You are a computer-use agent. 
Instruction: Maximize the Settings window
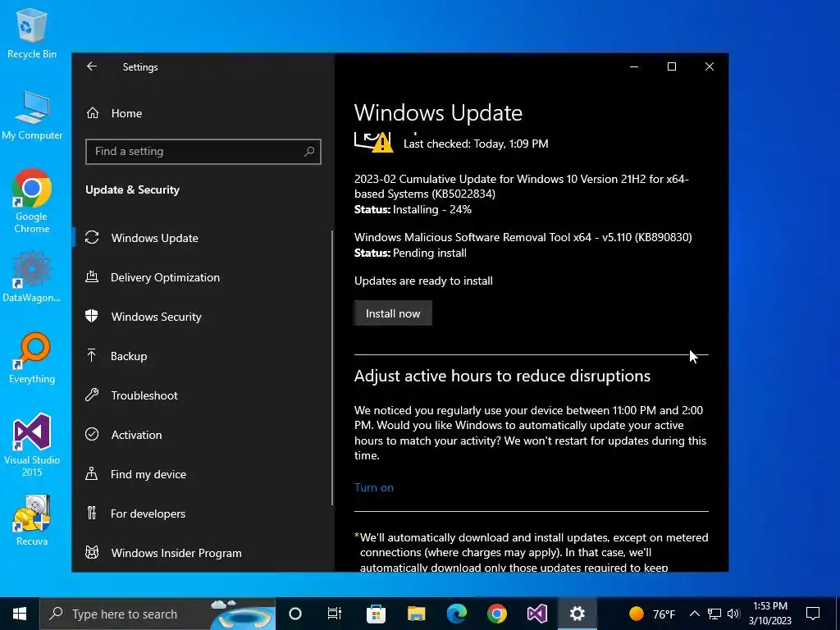pos(672,66)
